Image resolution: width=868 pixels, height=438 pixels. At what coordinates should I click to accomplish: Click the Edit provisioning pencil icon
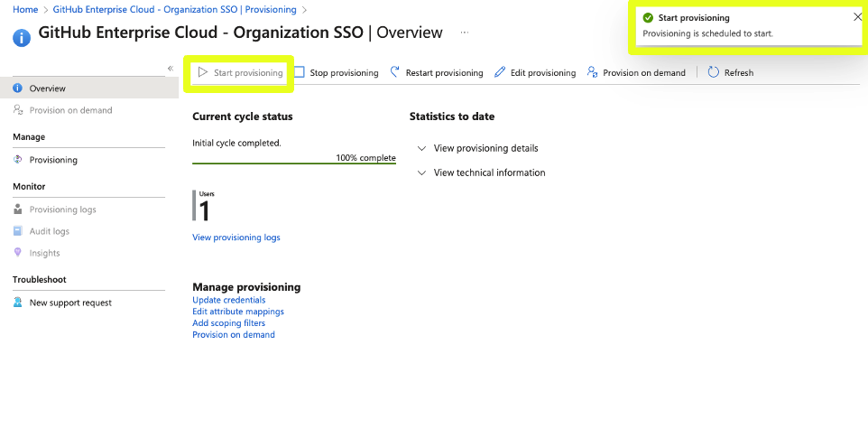coord(500,72)
